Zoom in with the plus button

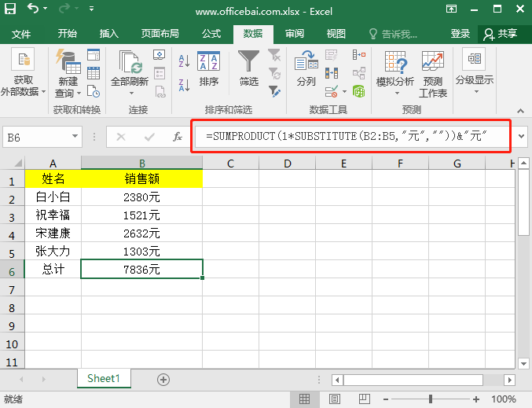click(x=476, y=399)
